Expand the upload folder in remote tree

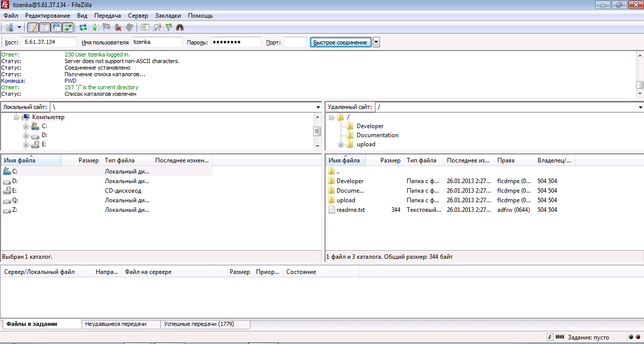tap(341, 144)
